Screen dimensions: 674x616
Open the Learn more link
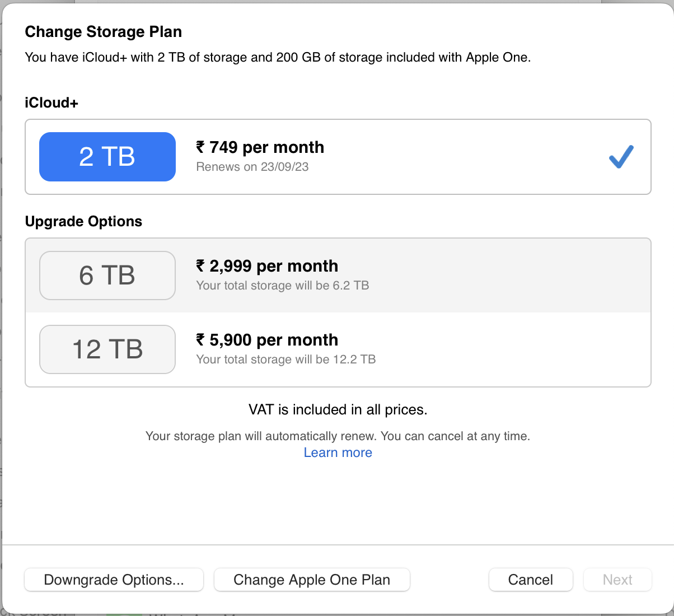coord(338,452)
